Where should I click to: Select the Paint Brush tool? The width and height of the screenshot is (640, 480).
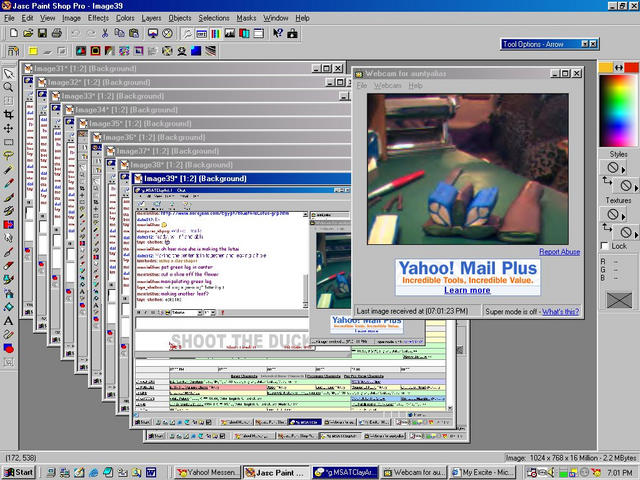click(8, 197)
